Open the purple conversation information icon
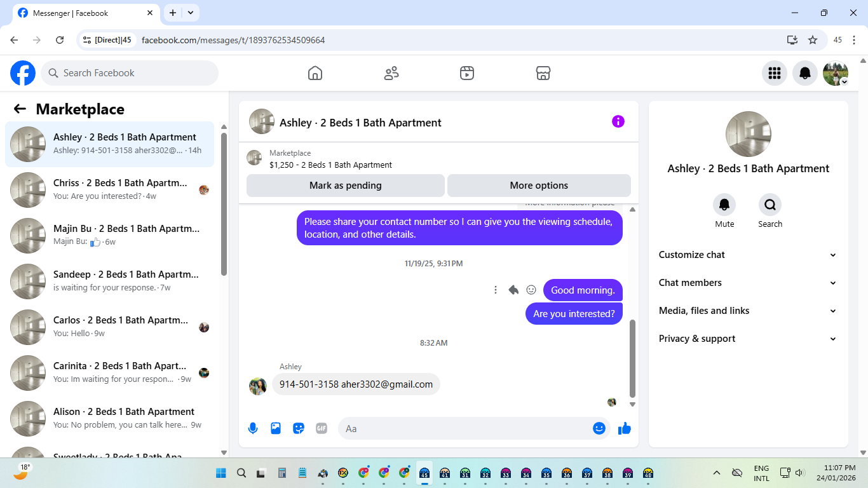868x488 pixels. pos(618,121)
